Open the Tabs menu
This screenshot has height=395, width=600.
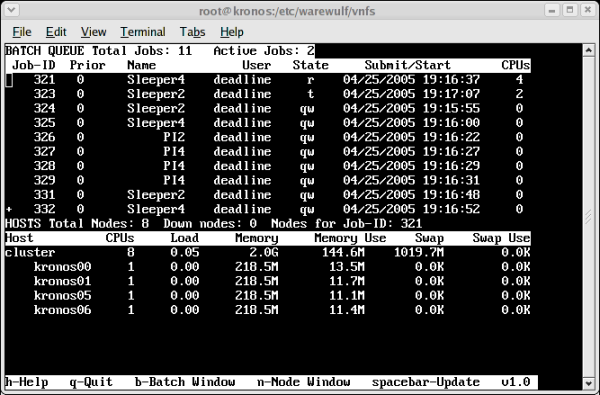point(192,32)
